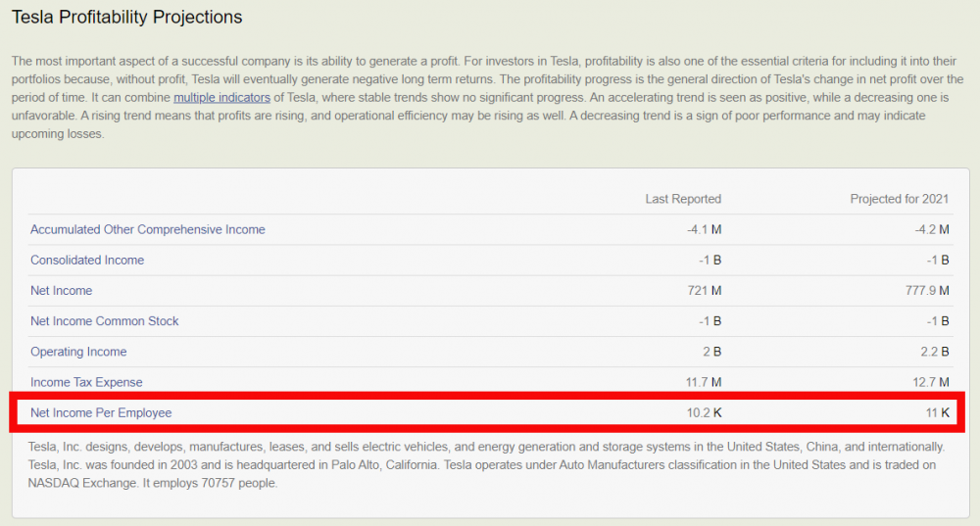Click the 10.2 K last reported value
The height and width of the screenshot is (526, 980).
704,412
